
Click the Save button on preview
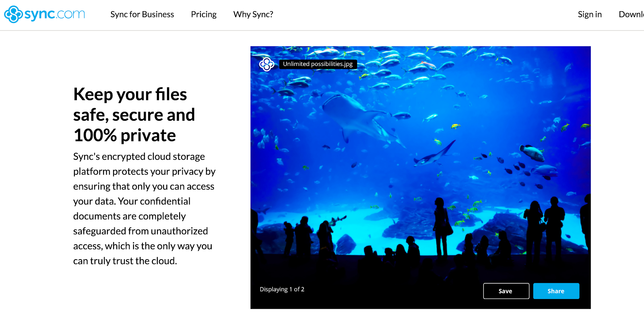click(506, 291)
